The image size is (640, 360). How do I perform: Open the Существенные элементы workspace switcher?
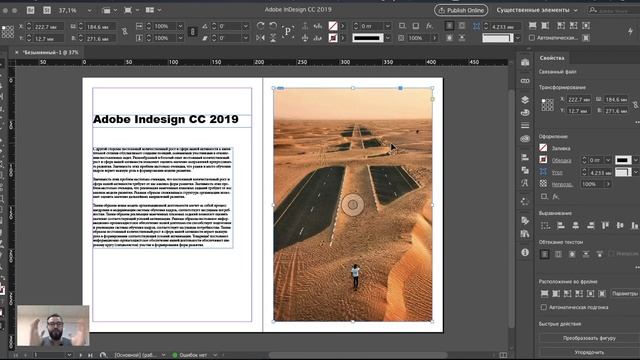[x=537, y=10]
